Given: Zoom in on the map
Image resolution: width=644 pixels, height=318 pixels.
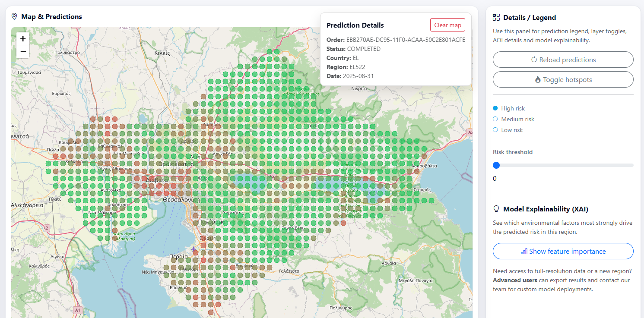Looking at the screenshot, I should [23, 39].
